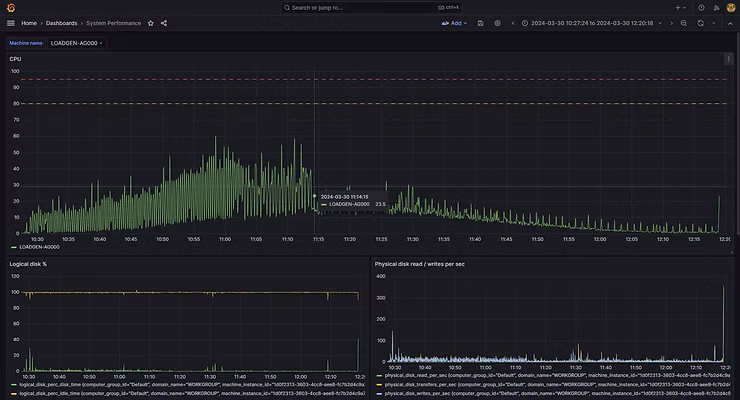The image size is (740, 400).
Task: Collapse top toolbar with chevron up
Action: click(730, 23)
